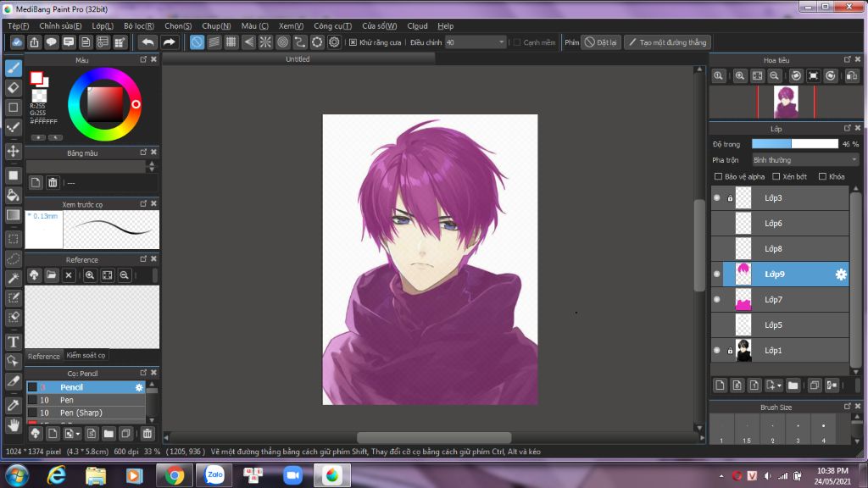Select the Bucket fill tool
868x488 pixels.
pyautogui.click(x=14, y=196)
